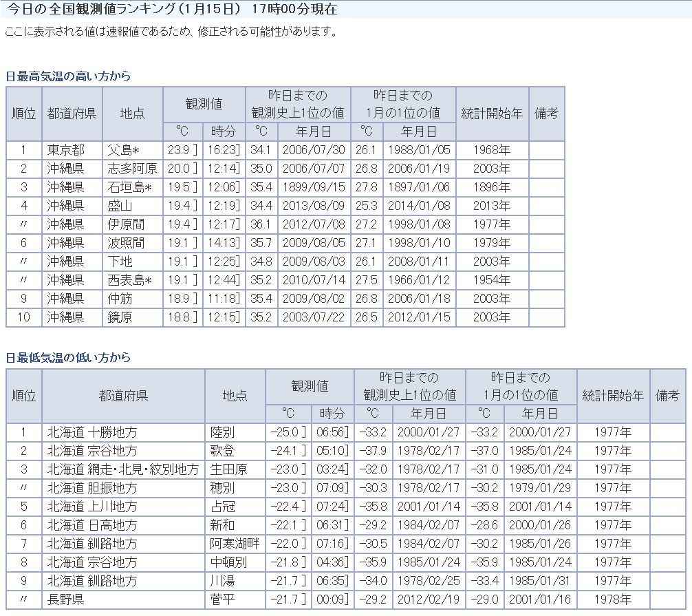Select the 日最低気温の低い方から section heading
692x616 pixels.
click(67, 358)
